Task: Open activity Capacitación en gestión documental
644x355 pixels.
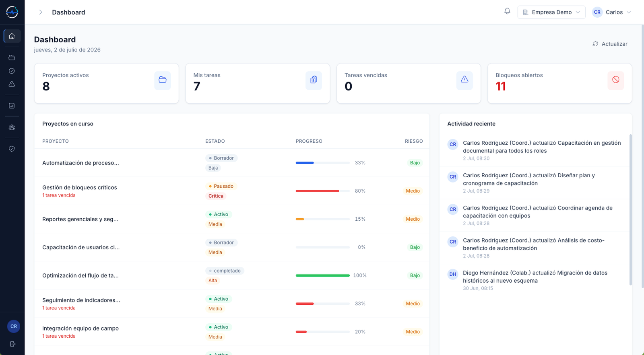Action: pyautogui.click(x=535, y=150)
